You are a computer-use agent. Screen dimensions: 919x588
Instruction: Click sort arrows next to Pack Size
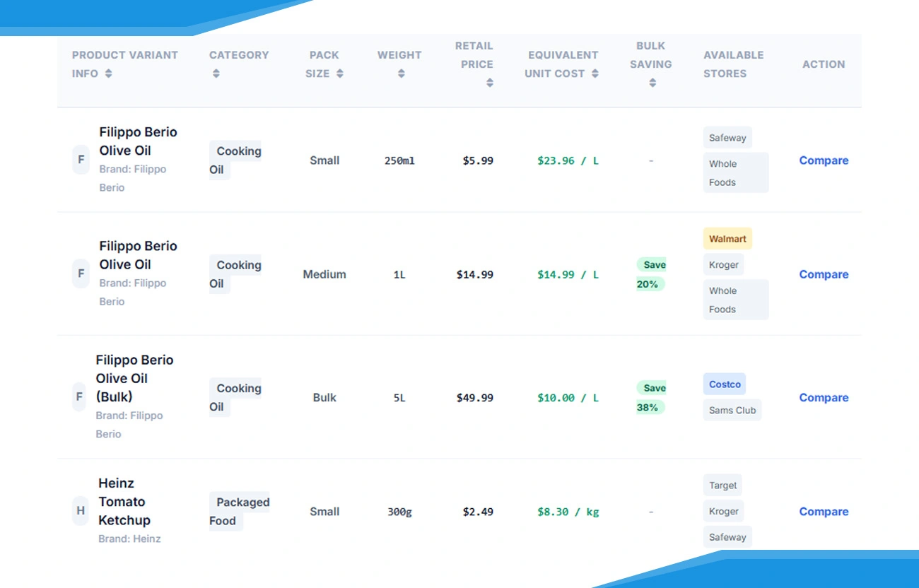(340, 73)
